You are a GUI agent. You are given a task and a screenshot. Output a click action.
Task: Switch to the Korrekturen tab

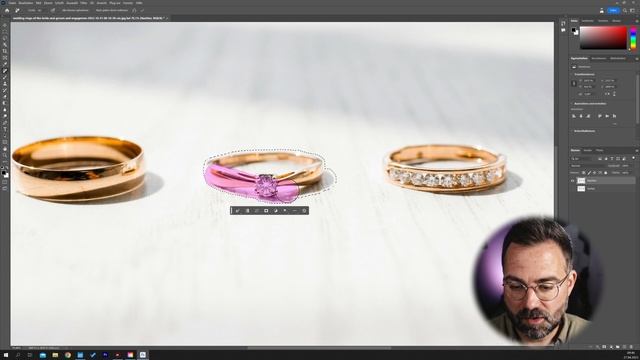599,58
